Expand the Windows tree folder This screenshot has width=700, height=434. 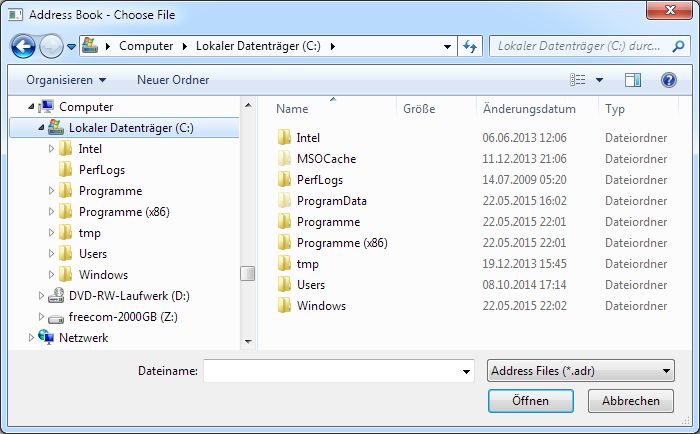(51, 275)
